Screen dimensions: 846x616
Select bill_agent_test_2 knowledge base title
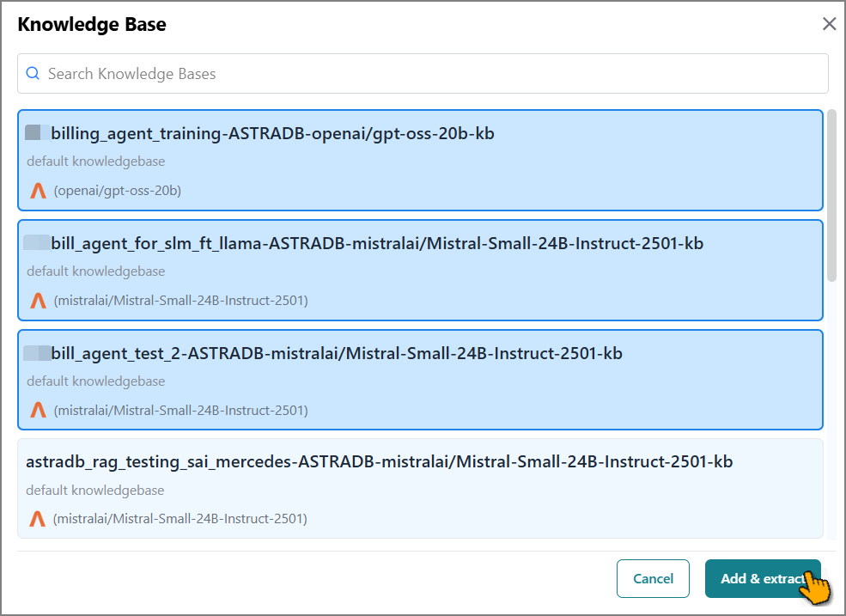[x=336, y=354]
